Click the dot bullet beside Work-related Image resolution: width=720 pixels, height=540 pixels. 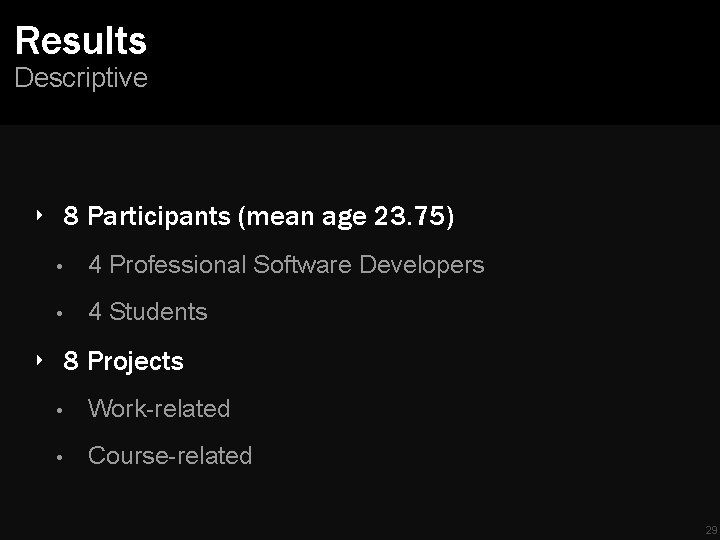tap(62, 411)
